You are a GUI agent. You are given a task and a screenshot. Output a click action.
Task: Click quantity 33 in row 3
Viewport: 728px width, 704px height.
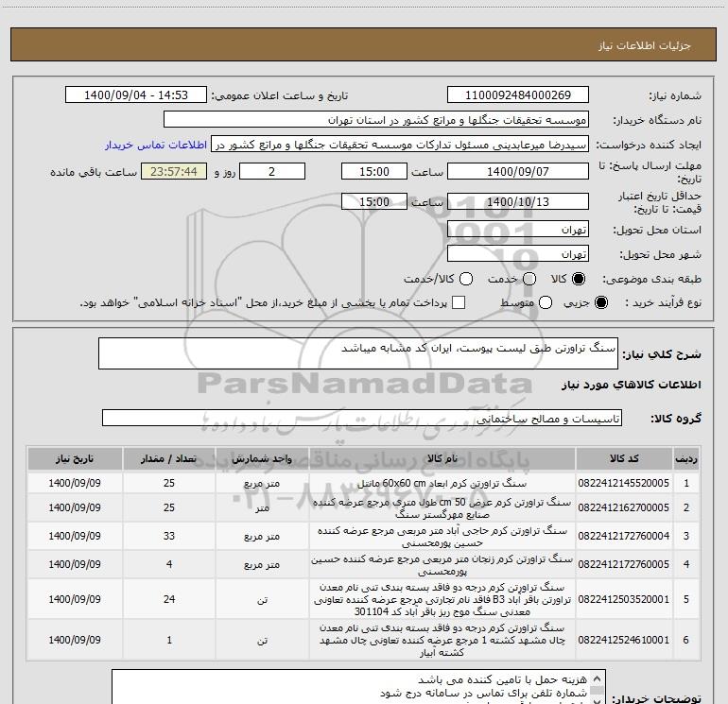(169, 536)
